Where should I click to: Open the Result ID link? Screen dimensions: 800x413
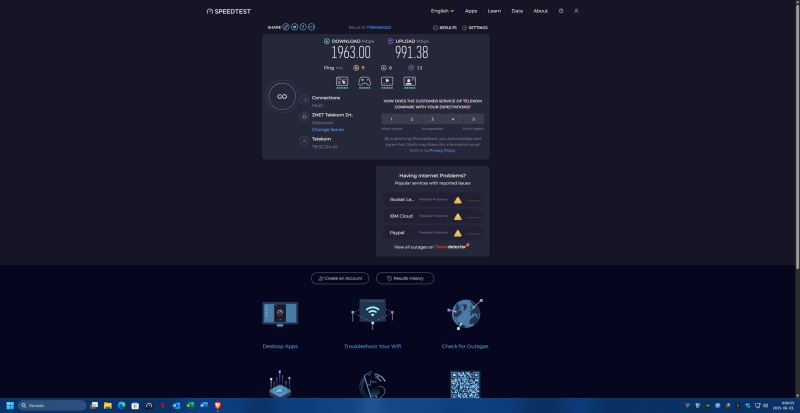click(x=379, y=28)
